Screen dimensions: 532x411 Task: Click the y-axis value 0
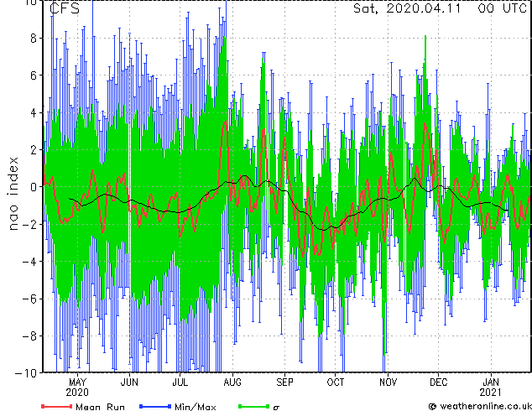(x=34, y=187)
